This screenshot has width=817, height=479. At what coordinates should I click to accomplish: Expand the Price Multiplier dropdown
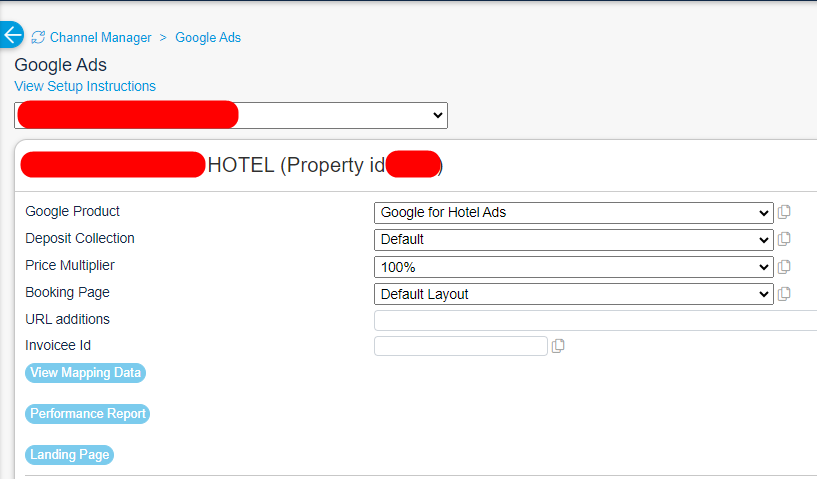click(573, 267)
